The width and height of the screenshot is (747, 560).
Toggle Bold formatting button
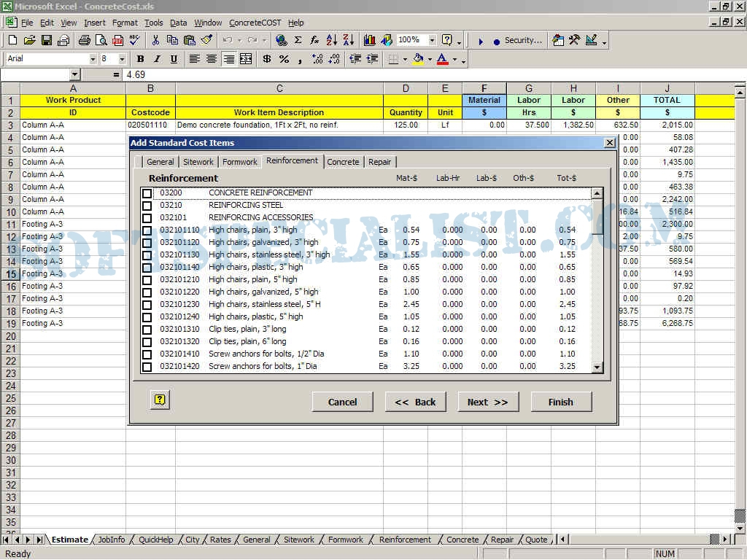140,59
